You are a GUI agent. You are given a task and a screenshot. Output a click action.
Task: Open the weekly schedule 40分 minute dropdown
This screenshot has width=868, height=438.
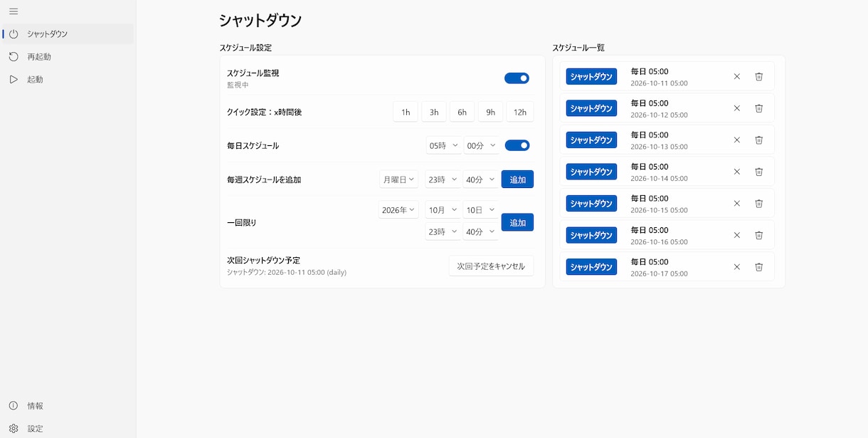tap(481, 179)
